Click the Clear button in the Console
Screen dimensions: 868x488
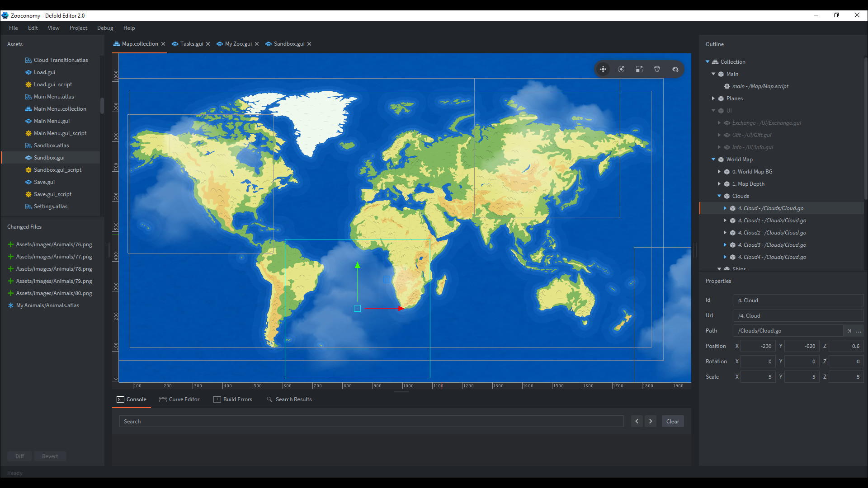point(672,421)
